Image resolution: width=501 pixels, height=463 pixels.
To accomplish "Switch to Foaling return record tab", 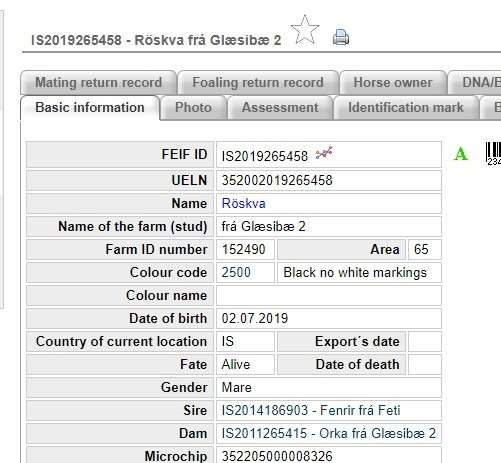I will point(258,83).
